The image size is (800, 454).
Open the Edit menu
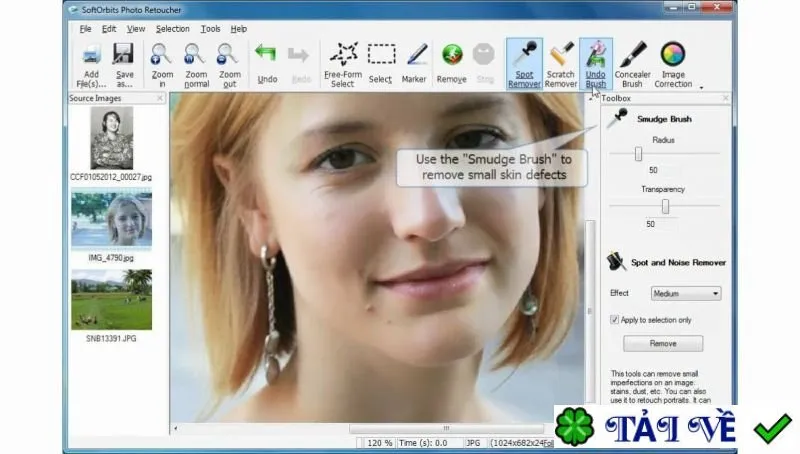[x=109, y=29]
